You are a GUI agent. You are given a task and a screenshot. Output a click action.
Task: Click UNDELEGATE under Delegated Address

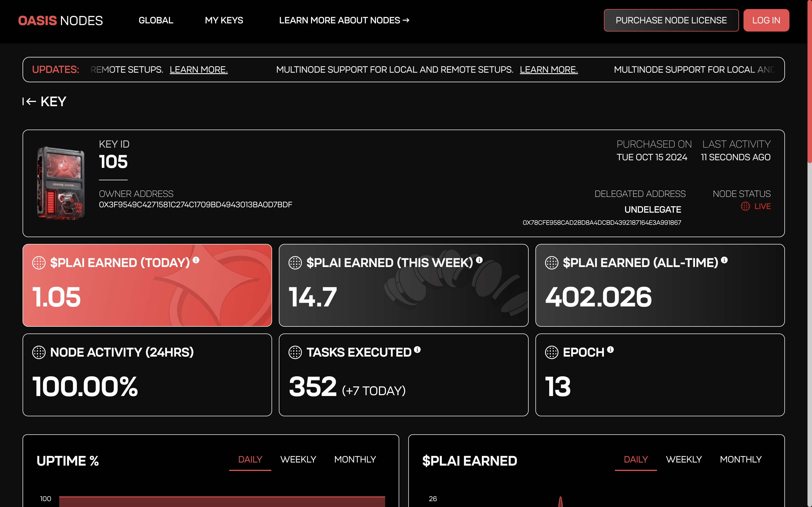pyautogui.click(x=653, y=209)
